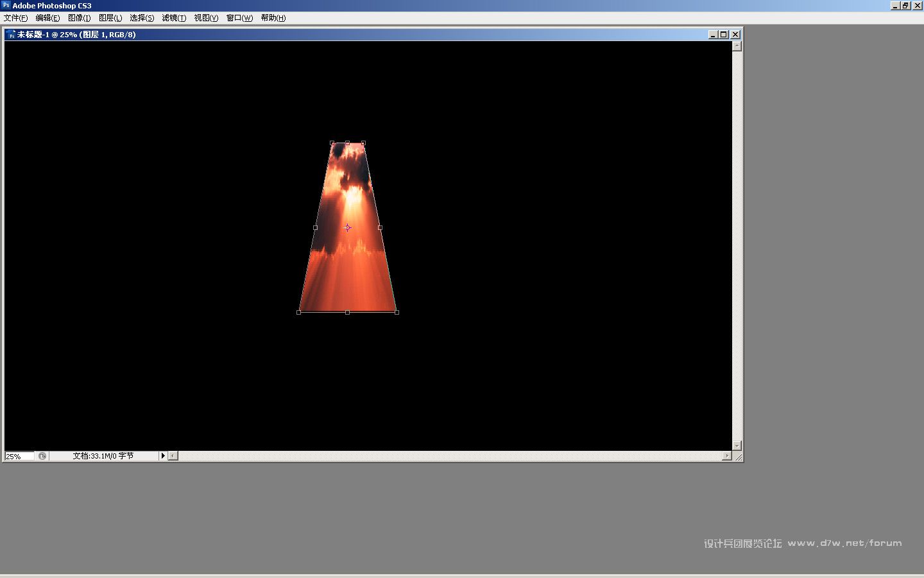Image resolution: width=924 pixels, height=578 pixels.
Task: Click the Photoshop icon in the application title bar
Action: (6, 5)
